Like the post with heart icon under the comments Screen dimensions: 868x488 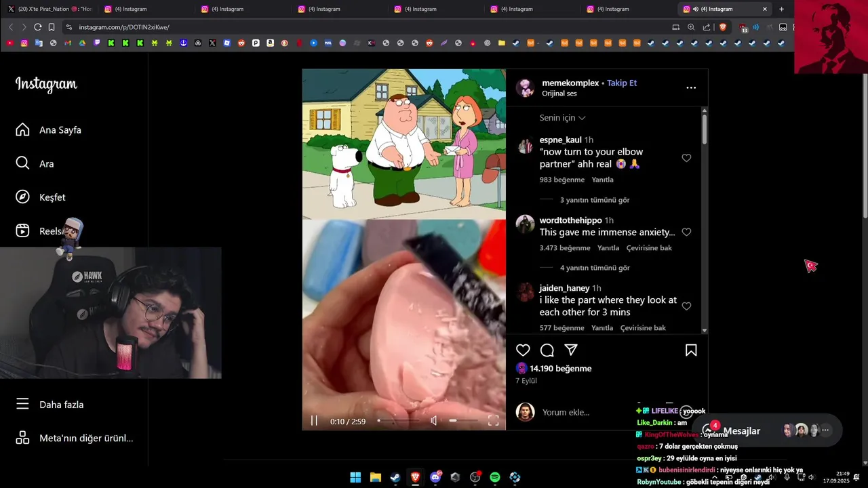click(x=523, y=350)
